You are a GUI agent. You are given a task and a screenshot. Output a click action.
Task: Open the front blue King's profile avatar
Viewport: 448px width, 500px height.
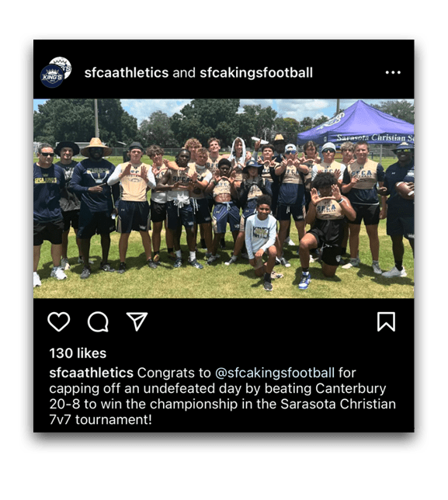tap(52, 76)
